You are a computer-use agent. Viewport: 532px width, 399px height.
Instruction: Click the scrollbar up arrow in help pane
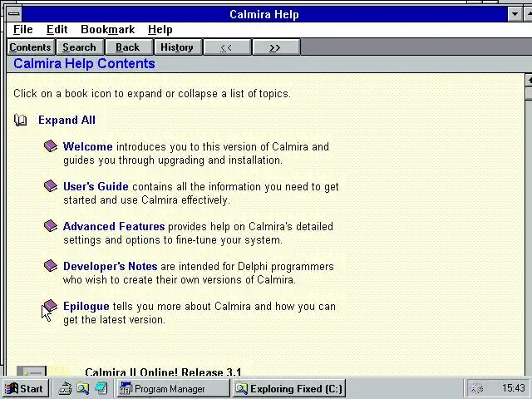pos(529,81)
